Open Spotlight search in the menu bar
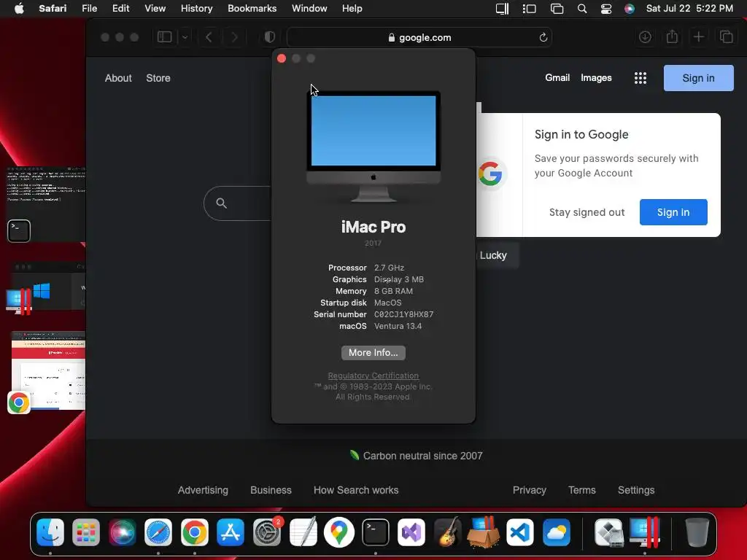Viewport: 747px width, 560px height. click(582, 9)
